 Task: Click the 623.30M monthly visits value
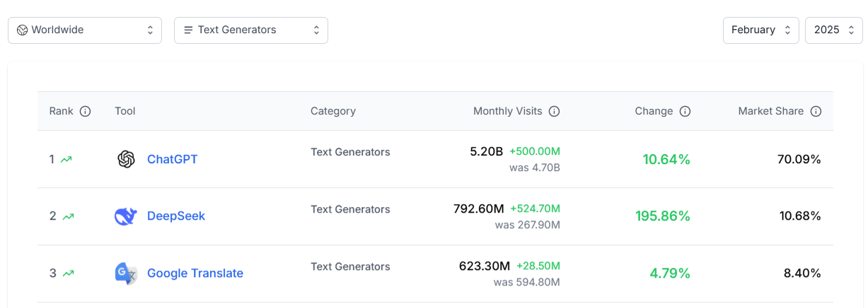point(485,266)
